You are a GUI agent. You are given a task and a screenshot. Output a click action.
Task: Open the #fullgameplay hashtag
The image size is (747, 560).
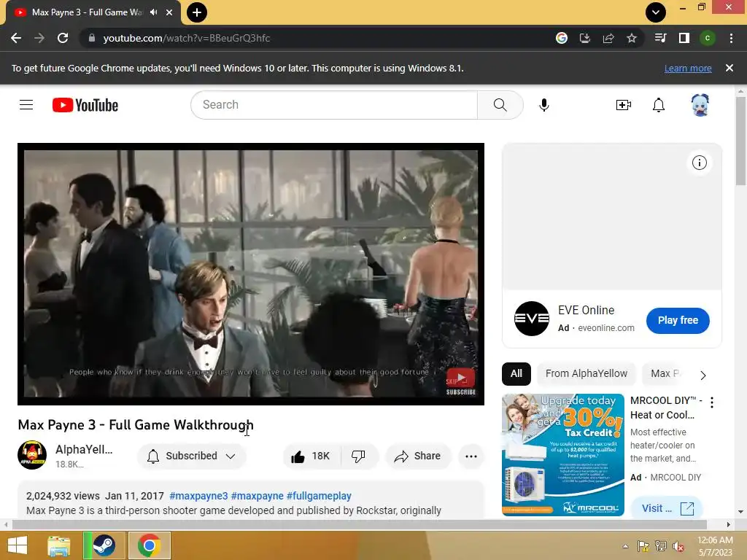pyautogui.click(x=319, y=496)
